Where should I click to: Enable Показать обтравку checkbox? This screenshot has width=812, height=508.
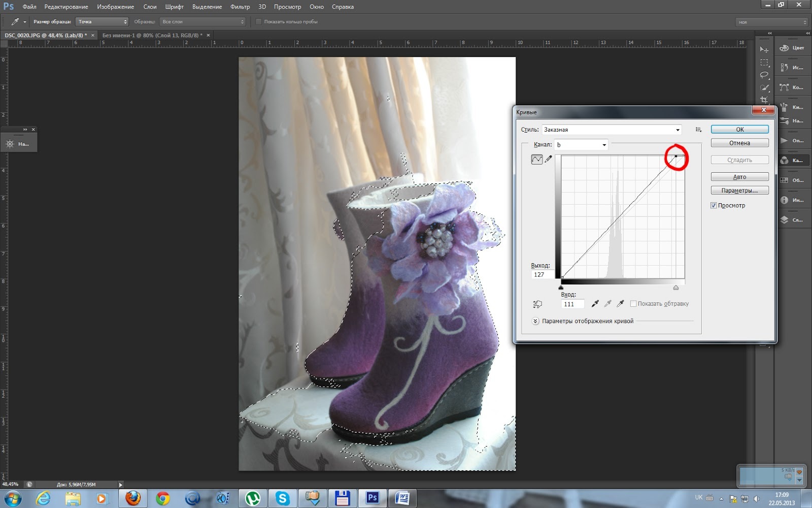coord(633,304)
